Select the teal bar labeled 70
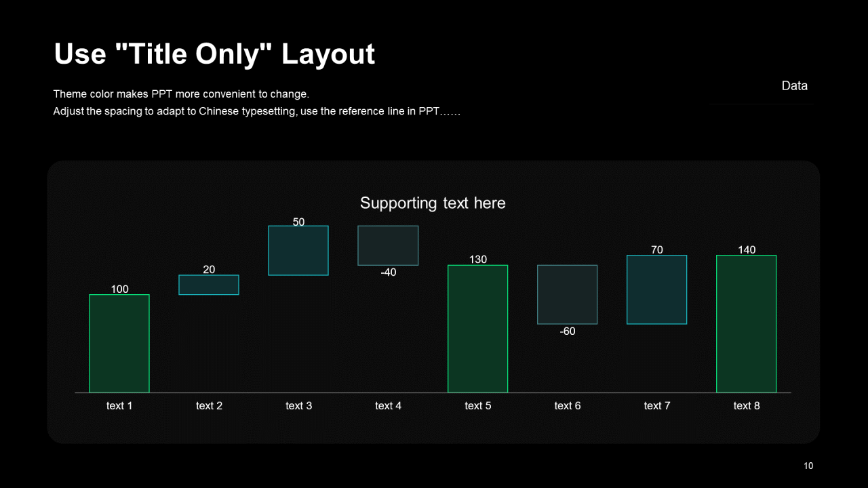The width and height of the screenshot is (868, 488). click(656, 289)
